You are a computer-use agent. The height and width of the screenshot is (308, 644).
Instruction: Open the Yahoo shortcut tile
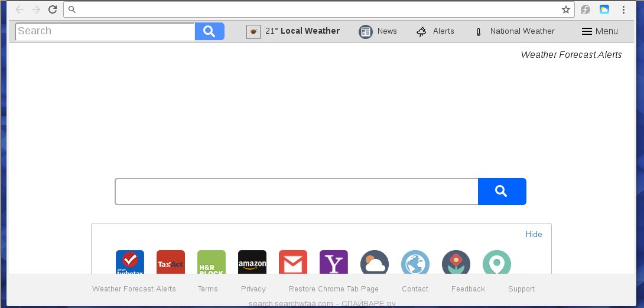click(333, 262)
